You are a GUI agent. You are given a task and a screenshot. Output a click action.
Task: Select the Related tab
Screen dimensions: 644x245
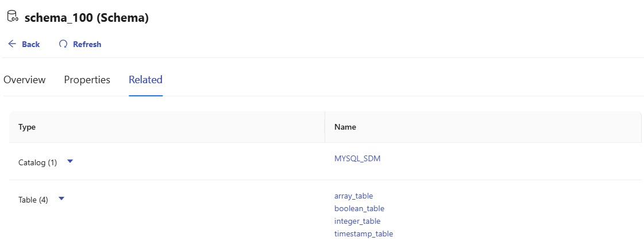click(145, 80)
